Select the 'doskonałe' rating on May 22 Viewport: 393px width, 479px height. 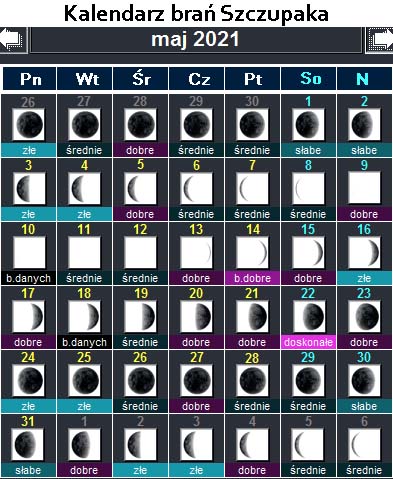pyautogui.click(x=308, y=342)
